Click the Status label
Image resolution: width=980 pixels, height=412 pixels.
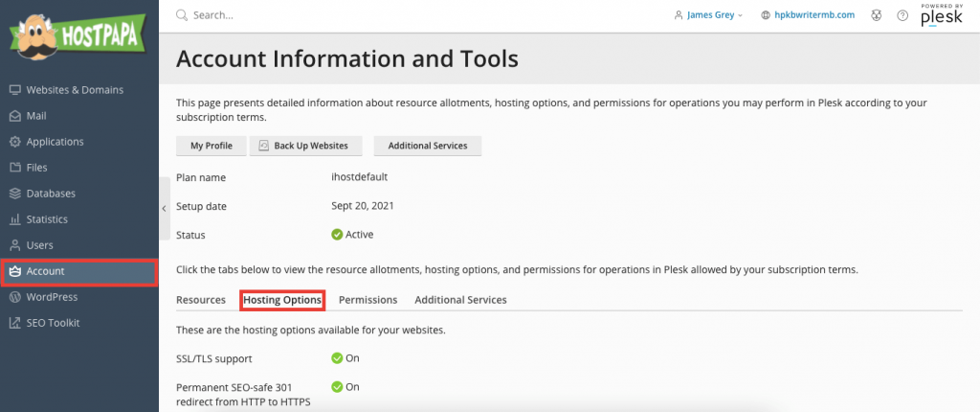(190, 236)
